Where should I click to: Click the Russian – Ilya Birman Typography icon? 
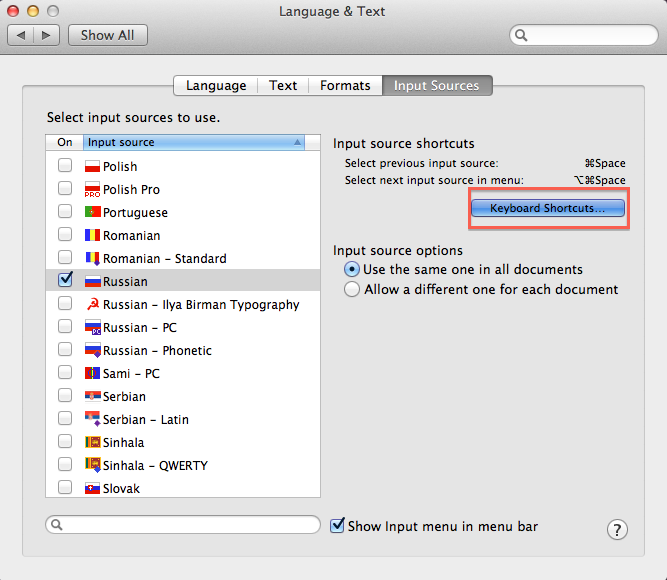pos(93,304)
